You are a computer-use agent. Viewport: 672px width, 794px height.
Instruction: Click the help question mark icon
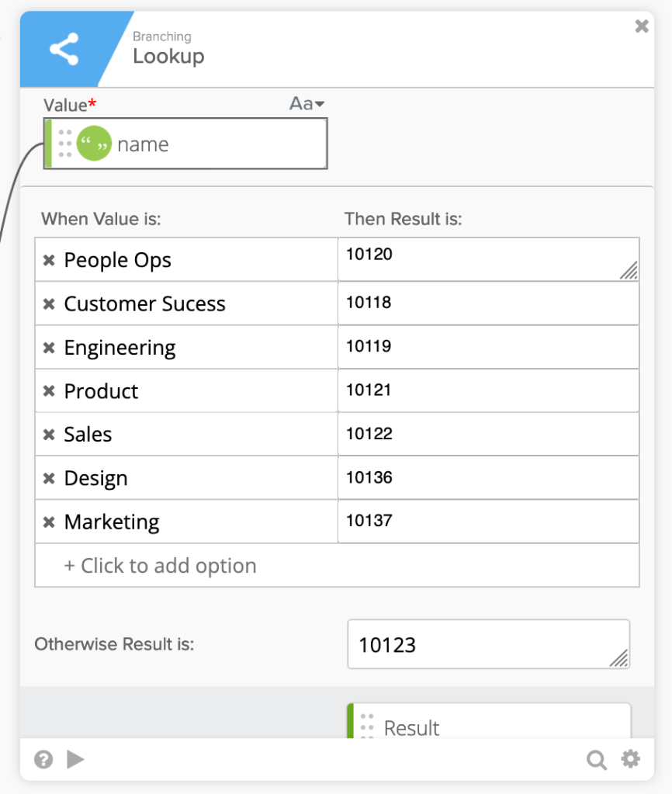tap(44, 759)
